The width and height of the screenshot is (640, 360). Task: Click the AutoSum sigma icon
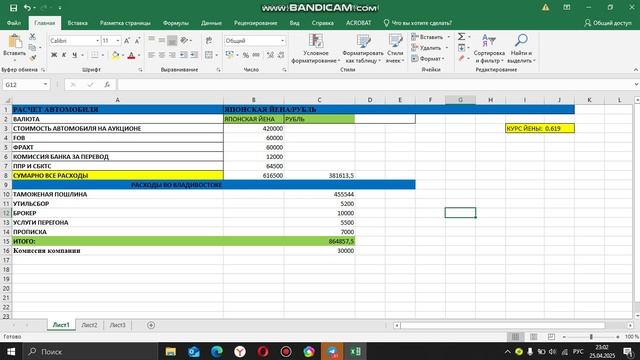[x=461, y=37]
